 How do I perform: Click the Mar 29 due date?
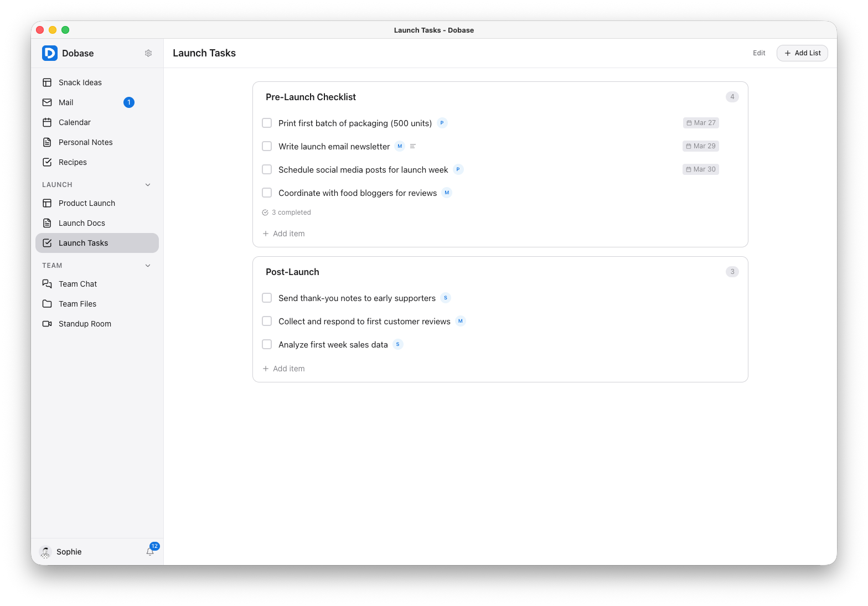click(701, 146)
